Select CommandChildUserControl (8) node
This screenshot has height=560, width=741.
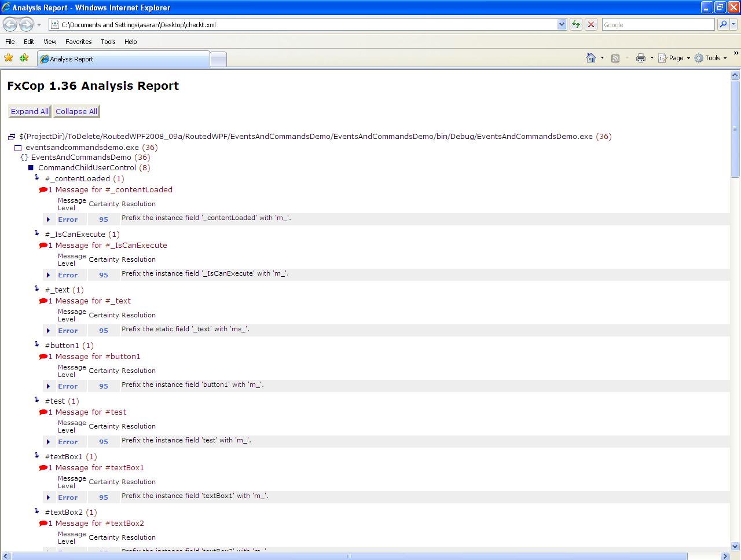pos(94,168)
